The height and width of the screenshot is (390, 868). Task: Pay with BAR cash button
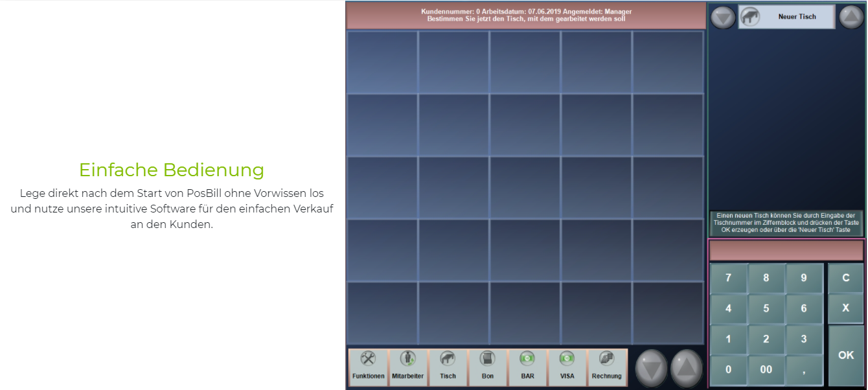[527, 367]
